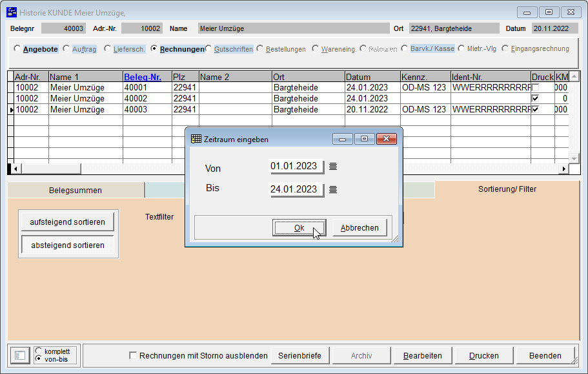Screen dimensions: 588x374
Task: Click Datum cell 20.11.2022 in table
Action: 373,109
